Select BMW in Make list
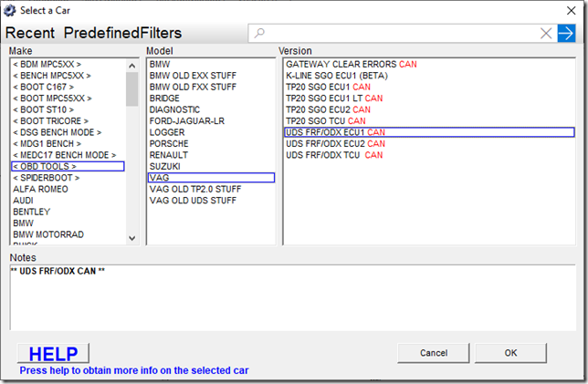Screen dimensions: 588x384 68,223
